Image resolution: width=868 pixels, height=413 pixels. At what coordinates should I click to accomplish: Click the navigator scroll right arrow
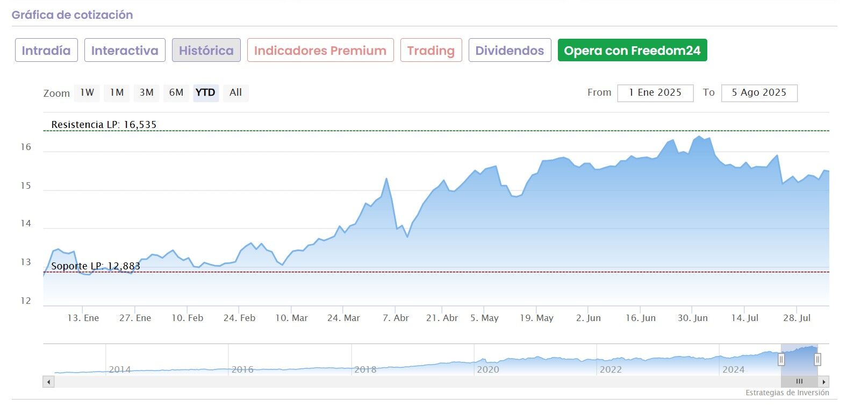coord(824,382)
